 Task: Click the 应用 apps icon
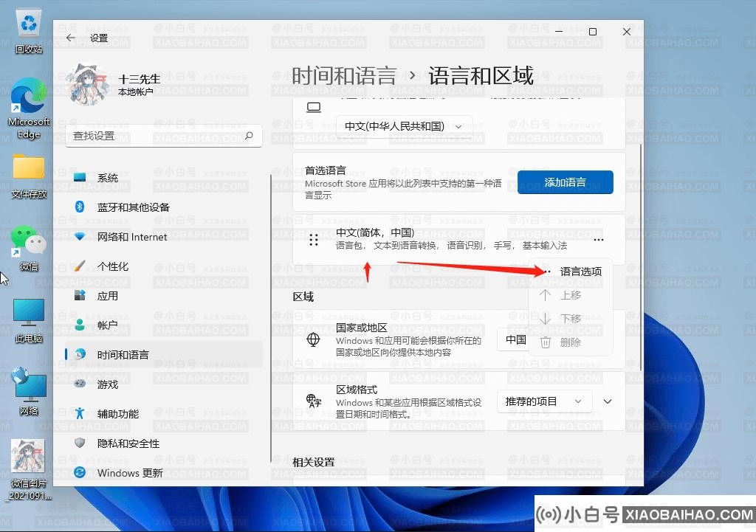tap(80, 295)
